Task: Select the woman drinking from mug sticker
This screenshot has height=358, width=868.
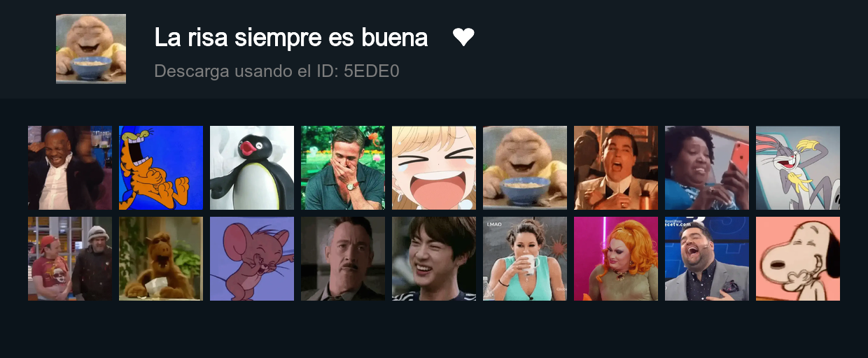Action: (x=525, y=259)
